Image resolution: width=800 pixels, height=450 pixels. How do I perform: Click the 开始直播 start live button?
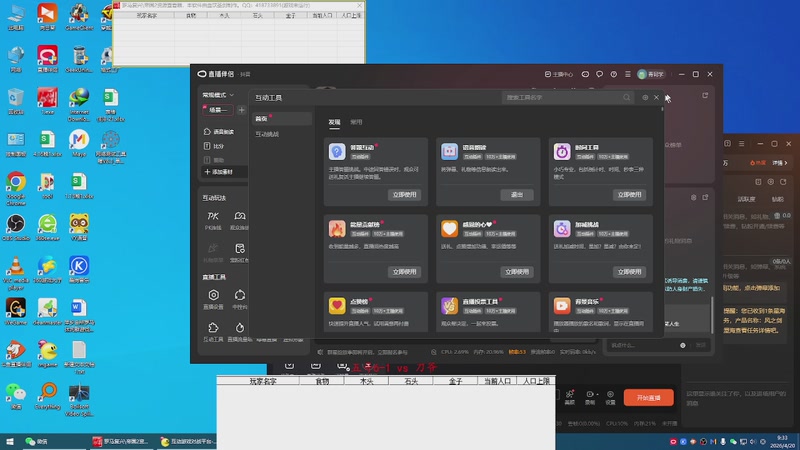[648, 397]
